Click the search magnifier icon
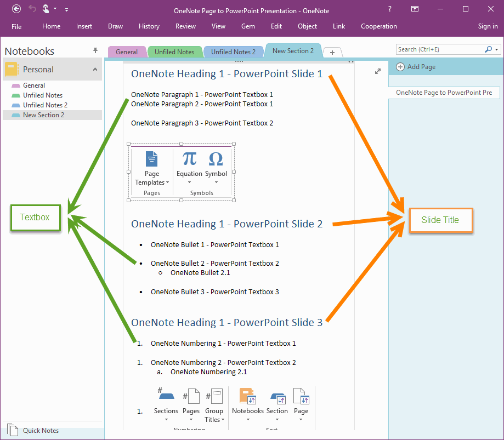This screenshot has height=440, width=504. pyautogui.click(x=488, y=49)
